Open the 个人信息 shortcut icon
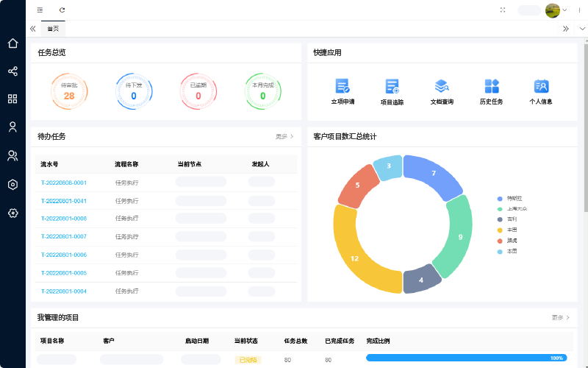 541,86
